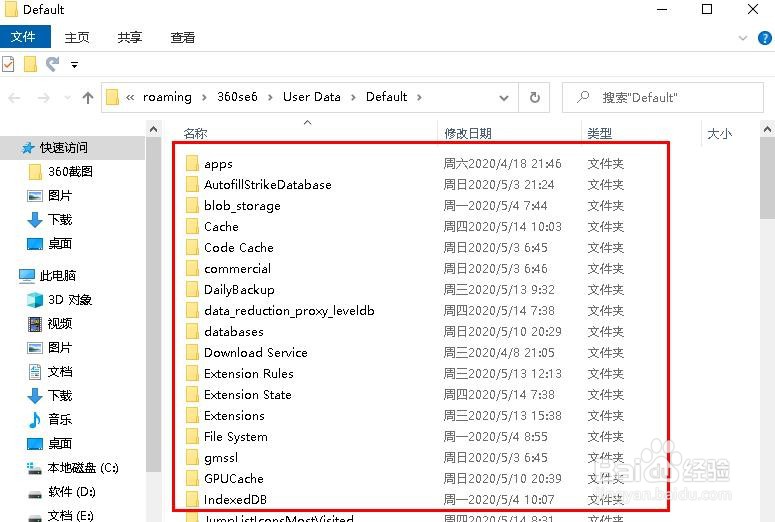Open the 文件 ribbon tab

pyautogui.click(x=25, y=37)
